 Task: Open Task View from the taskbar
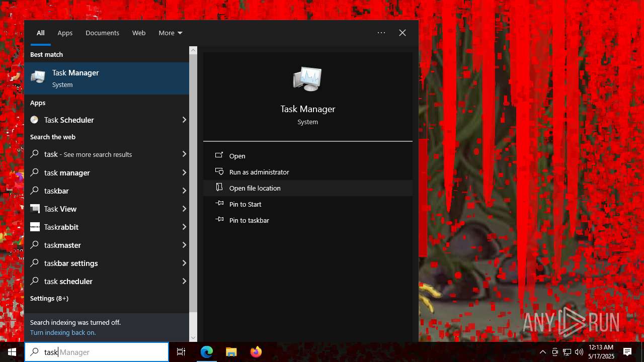click(181, 352)
